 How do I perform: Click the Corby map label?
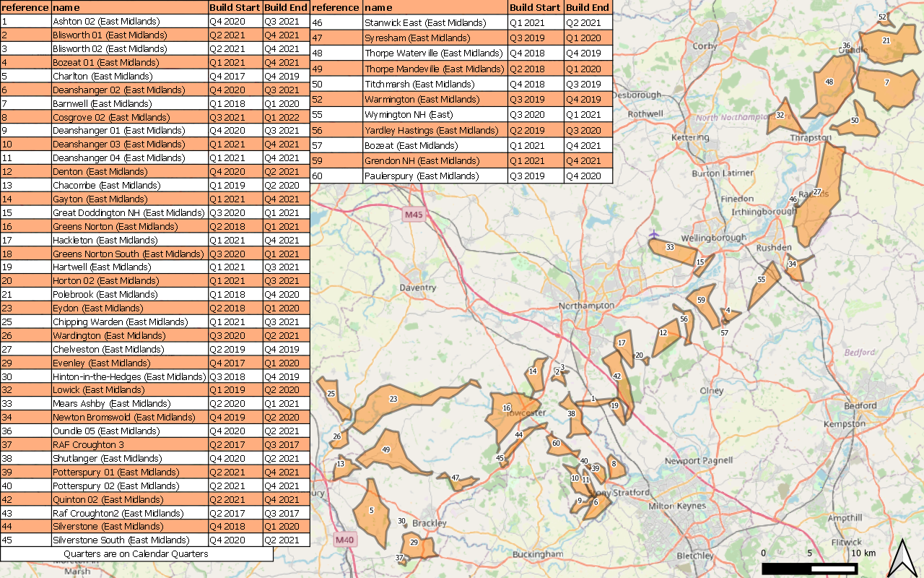[x=705, y=46]
